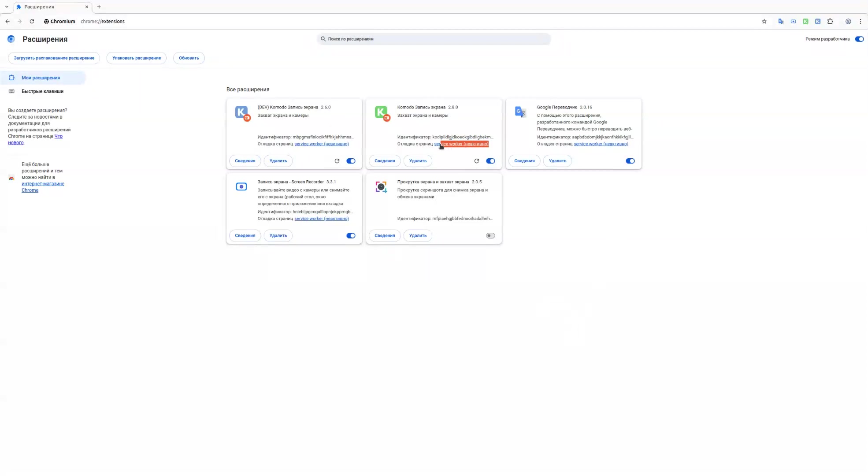Click the (DEV) Komodo extension logo
This screenshot has height=476, width=868.
point(242,113)
